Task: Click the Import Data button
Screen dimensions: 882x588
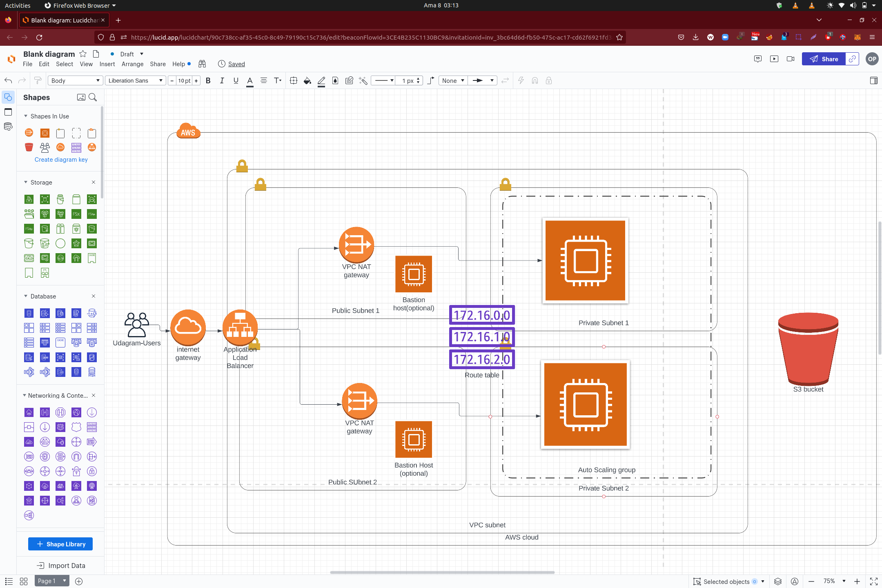Action: click(60, 566)
